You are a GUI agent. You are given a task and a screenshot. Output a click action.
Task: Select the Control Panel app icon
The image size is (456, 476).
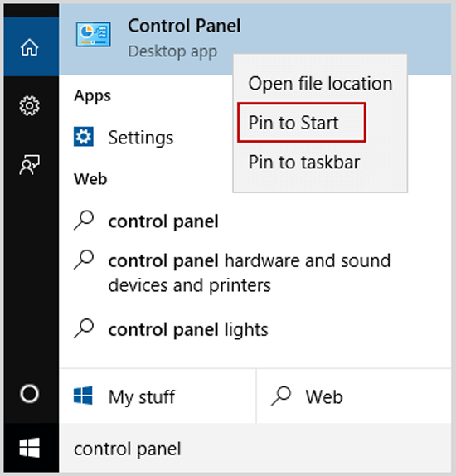point(93,34)
